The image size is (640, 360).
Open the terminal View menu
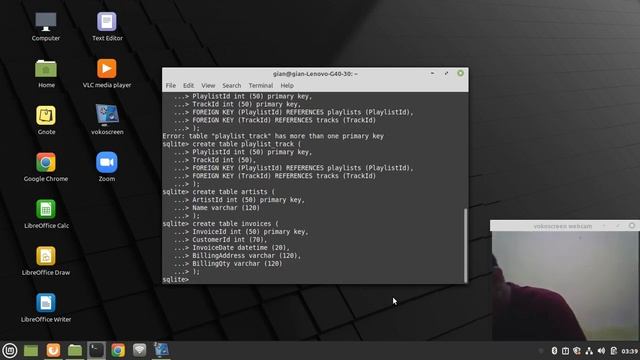pyautogui.click(x=208, y=85)
